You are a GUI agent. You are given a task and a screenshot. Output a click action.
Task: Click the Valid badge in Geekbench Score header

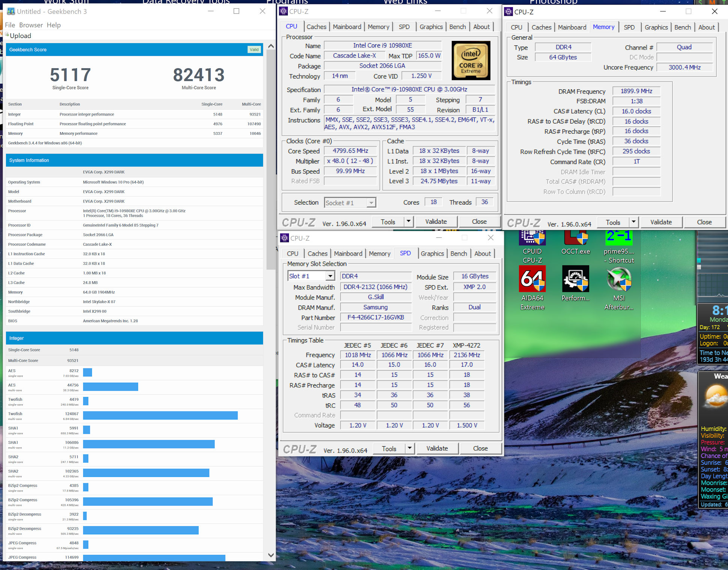click(x=254, y=50)
